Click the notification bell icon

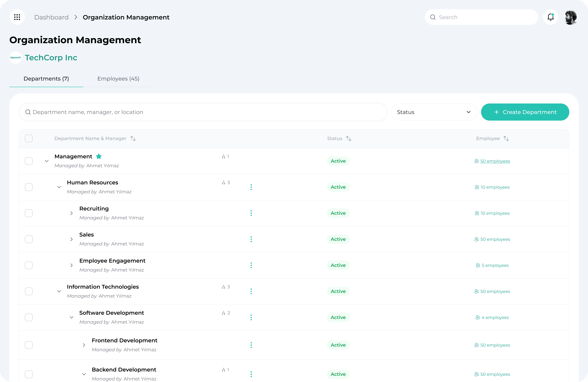pos(550,17)
